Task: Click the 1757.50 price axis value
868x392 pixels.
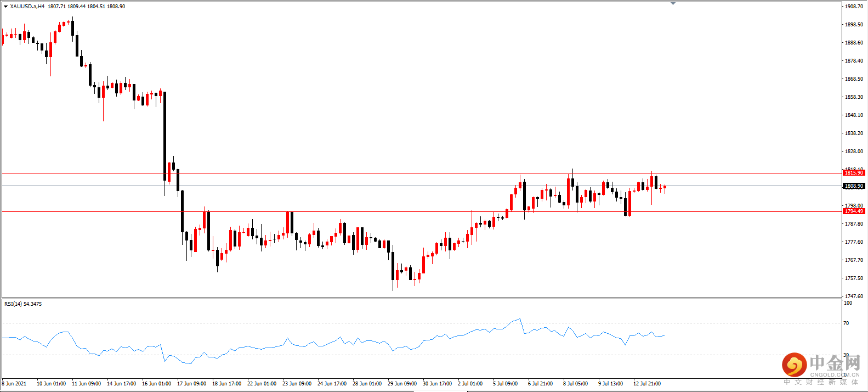Action: tap(854, 278)
